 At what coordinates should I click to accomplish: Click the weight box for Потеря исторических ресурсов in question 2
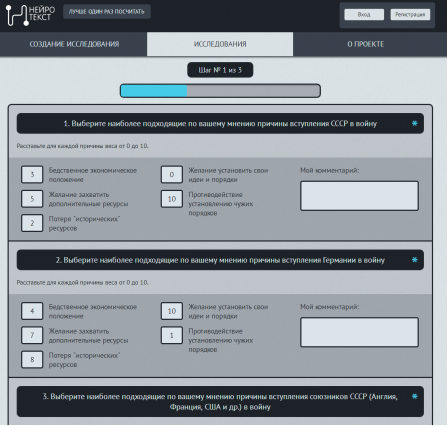[x=32, y=360]
